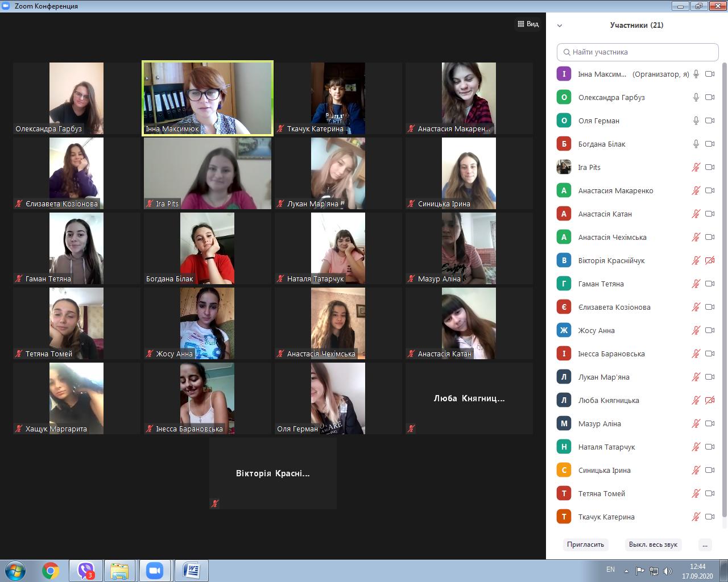Click volume icon in system tray
The image size is (728, 582).
click(x=668, y=571)
